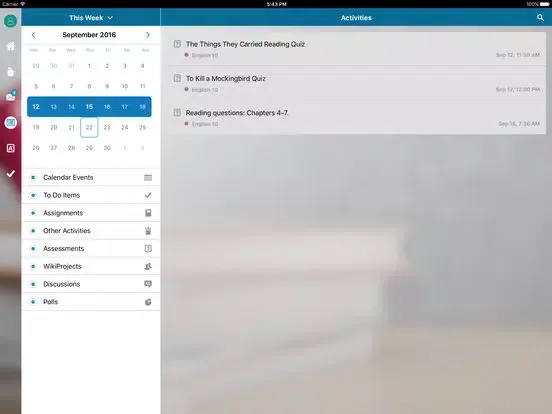The image size is (552, 414).
Task: Select September 15 on the calendar
Action: (89, 107)
